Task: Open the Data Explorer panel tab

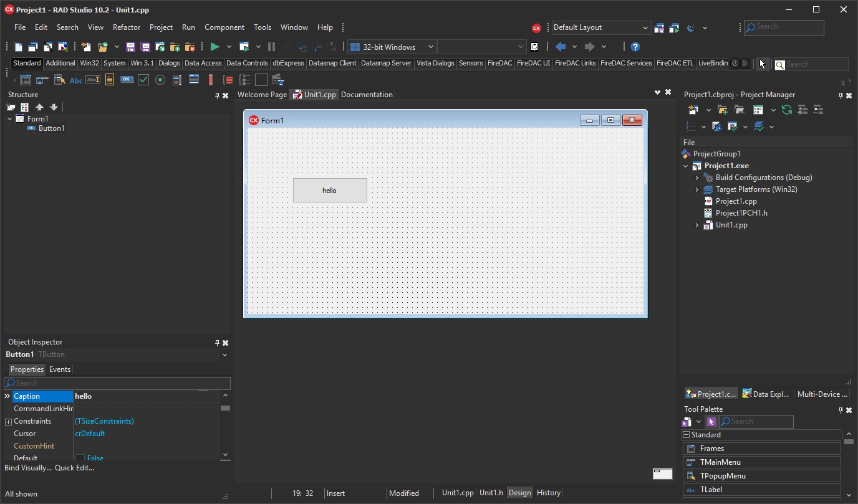Action: tap(766, 394)
